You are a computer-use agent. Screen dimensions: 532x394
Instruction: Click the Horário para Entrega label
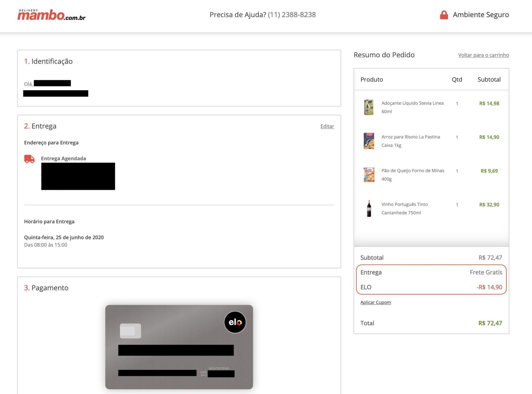(x=49, y=222)
